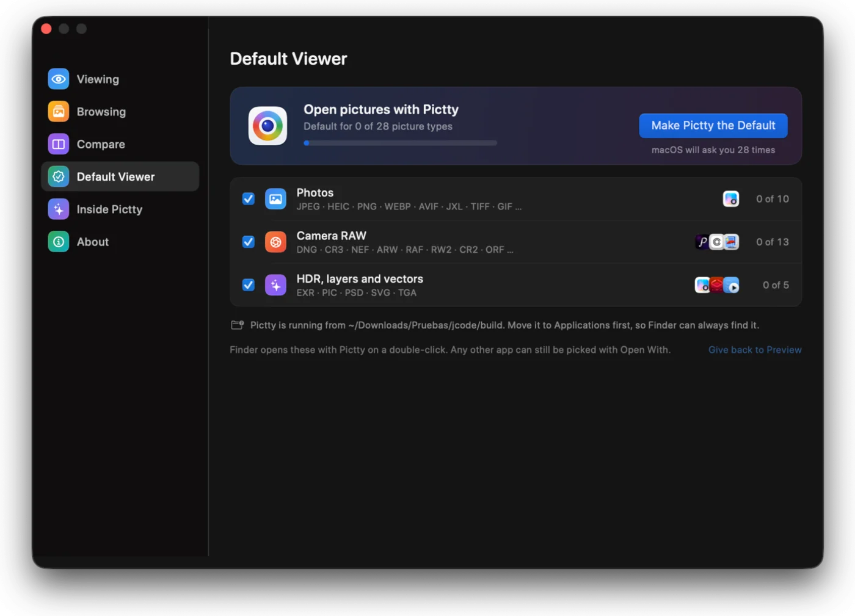Click "Default for 0 of 28 picture types"

point(378,126)
